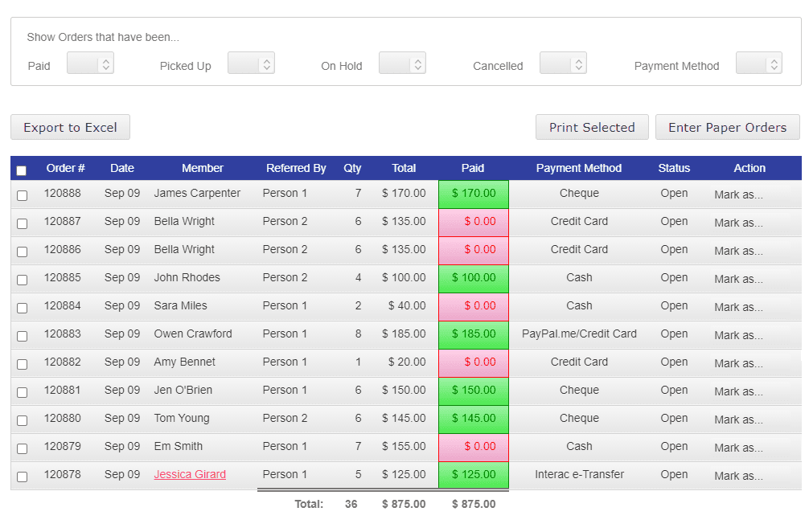Check the box for order 120878
809x532 pixels.
[x=23, y=477]
